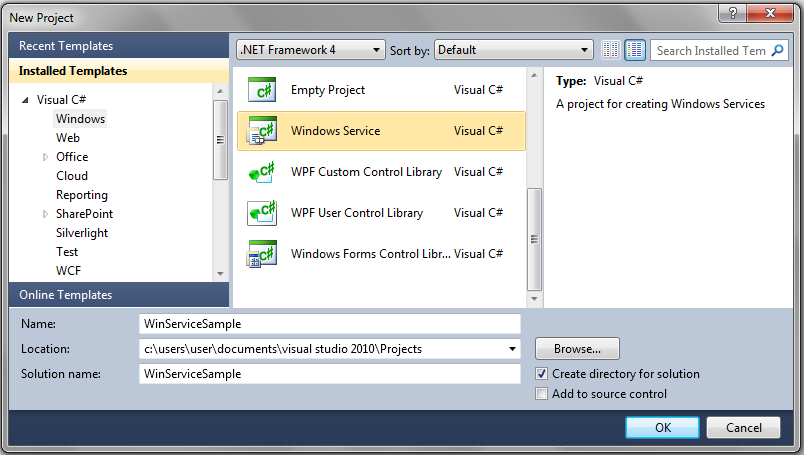Viewport: 804px width, 455px height.
Task: Select the SharePoint category label
Action: 85,214
